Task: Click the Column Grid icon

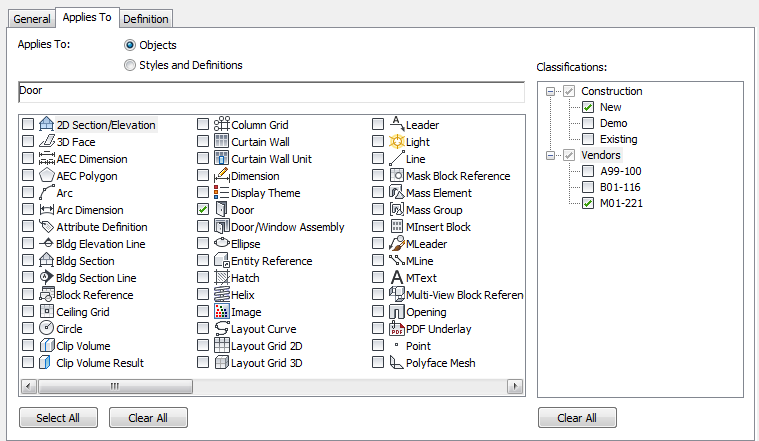Action: [x=222, y=125]
